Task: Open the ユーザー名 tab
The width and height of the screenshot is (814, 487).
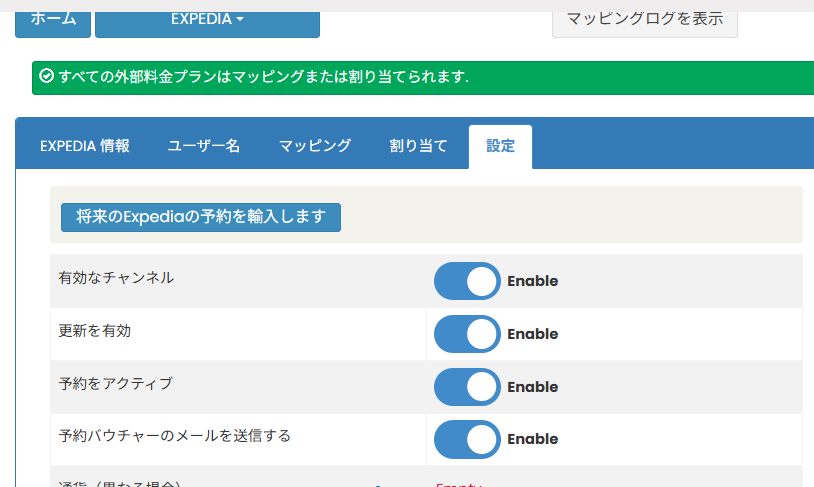Action: coord(204,146)
